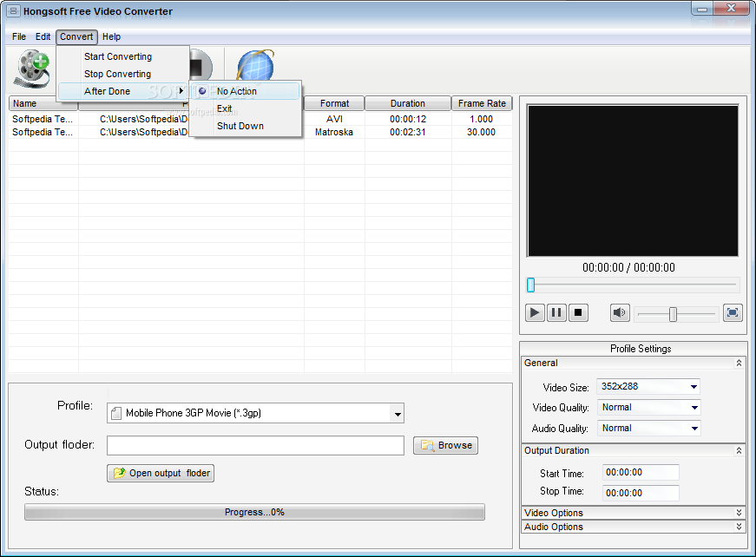Click Start Converting menu entry
Viewport: 756px width, 557px height.
[123, 56]
